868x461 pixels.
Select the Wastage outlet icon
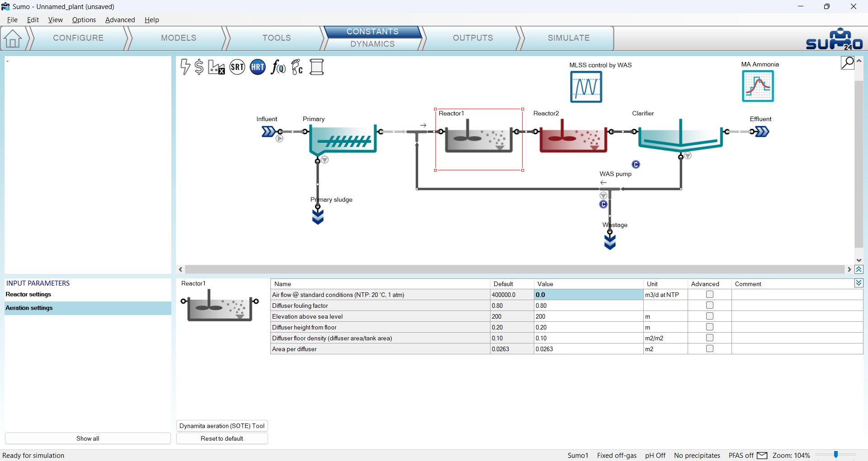[610, 242]
